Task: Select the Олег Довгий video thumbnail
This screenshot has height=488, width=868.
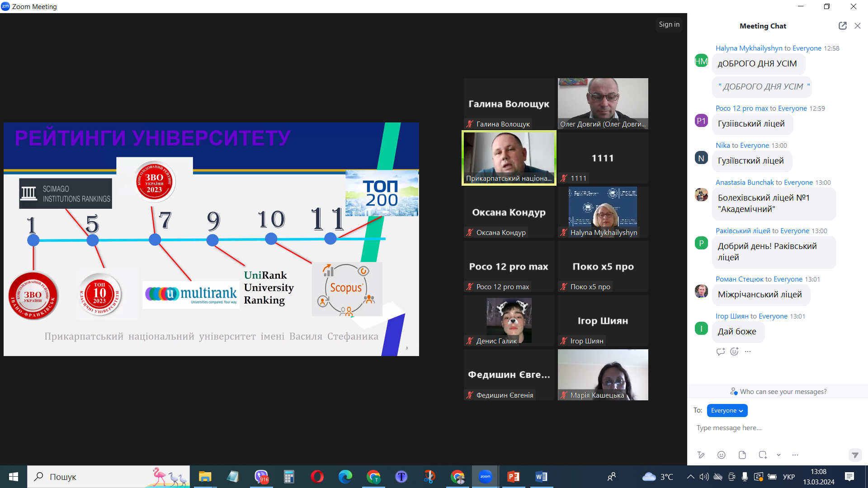Action: pos(603,103)
